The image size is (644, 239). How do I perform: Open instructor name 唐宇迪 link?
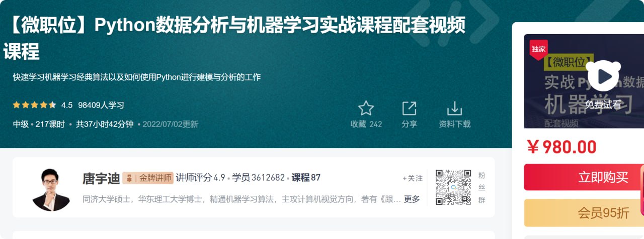tap(101, 178)
